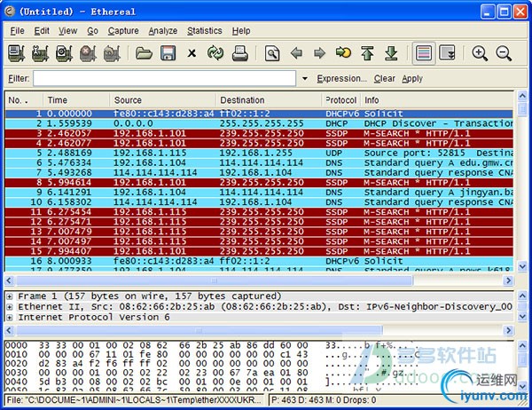Select packet 6 DNS query edu.gmw row
The height and width of the screenshot is (410, 532).
click(259, 163)
